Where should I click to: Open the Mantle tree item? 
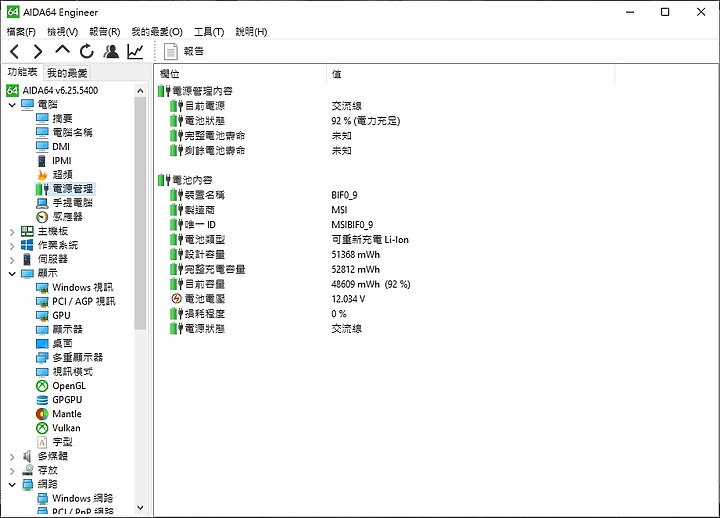(67, 414)
